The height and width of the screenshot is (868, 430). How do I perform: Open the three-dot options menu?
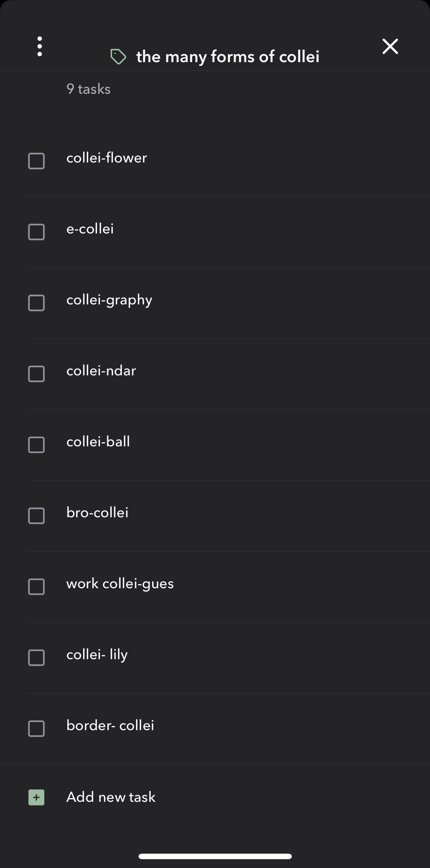tap(40, 46)
